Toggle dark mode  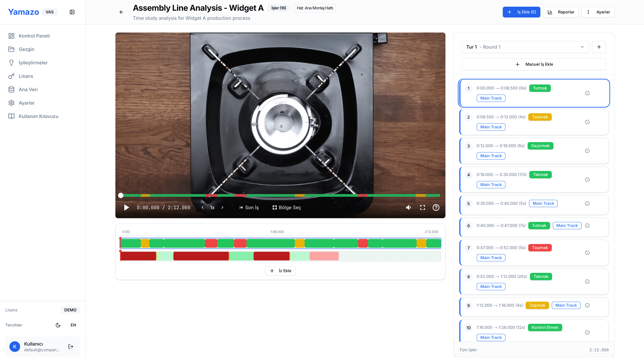click(58, 325)
